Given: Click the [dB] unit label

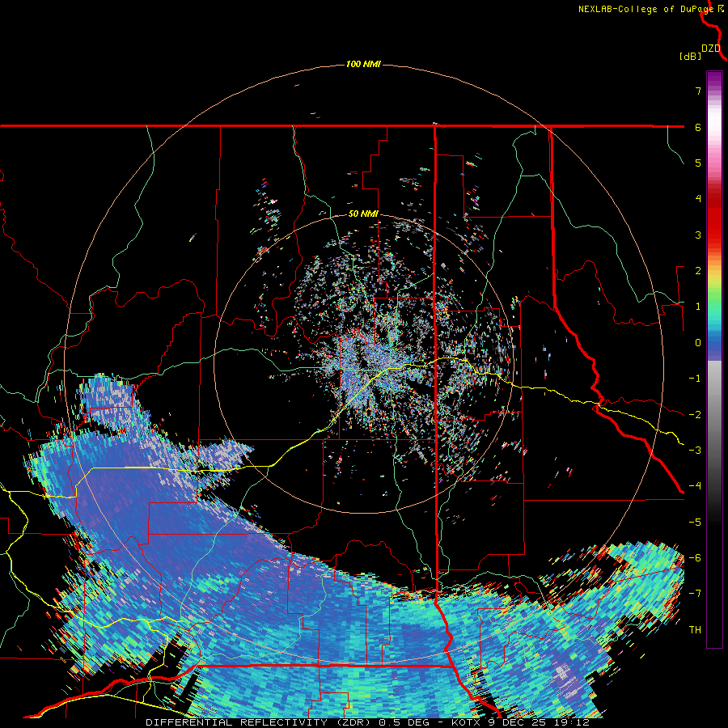Looking at the screenshot, I should coord(690,56).
